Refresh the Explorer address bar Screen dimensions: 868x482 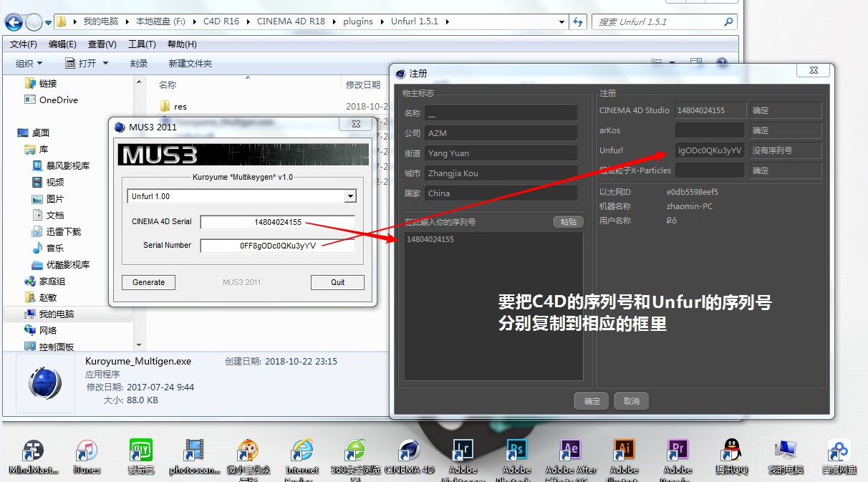(578, 21)
